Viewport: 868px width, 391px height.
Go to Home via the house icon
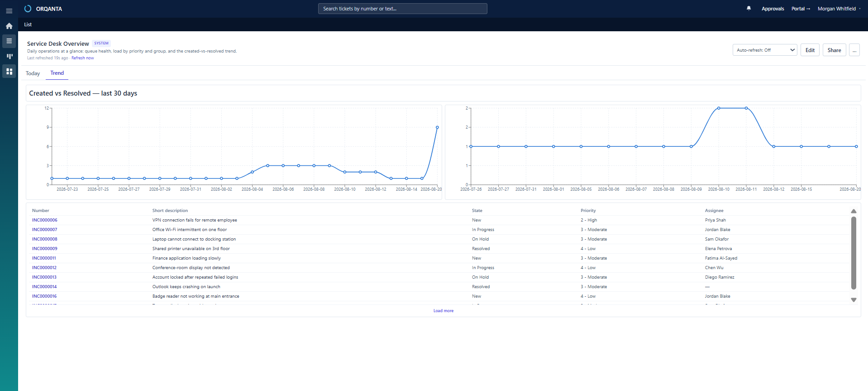[9, 26]
